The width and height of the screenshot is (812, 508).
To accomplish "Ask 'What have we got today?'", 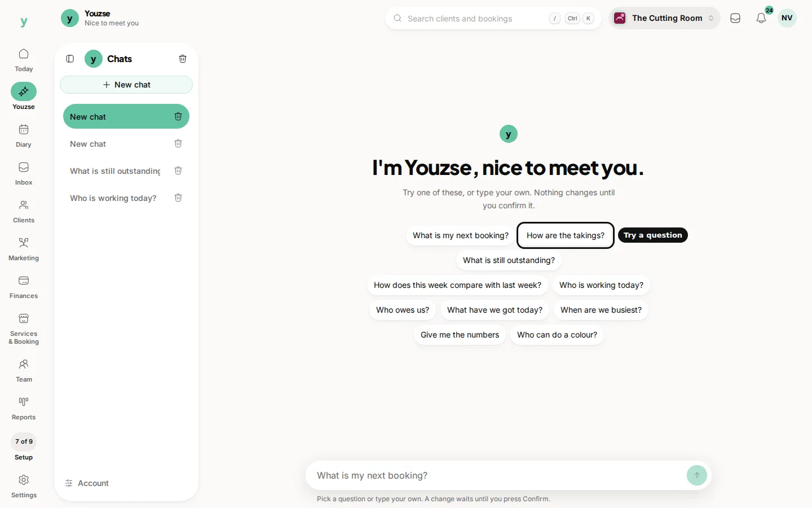I will coord(495,310).
